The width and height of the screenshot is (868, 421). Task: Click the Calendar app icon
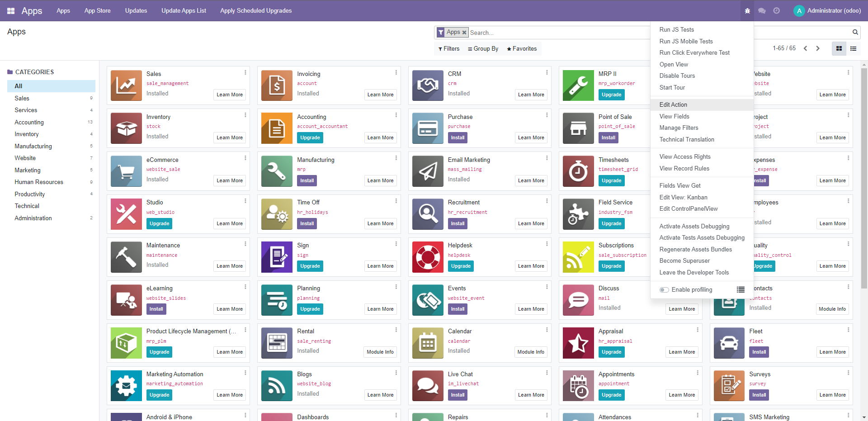(428, 343)
